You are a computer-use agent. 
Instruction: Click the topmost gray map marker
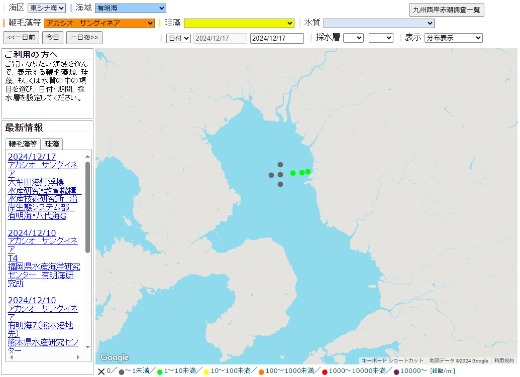point(280,164)
